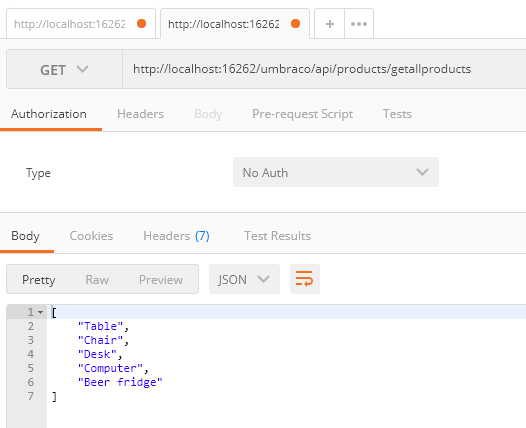Open the GET method dropdown
This screenshot has height=428, width=526.
64,69
